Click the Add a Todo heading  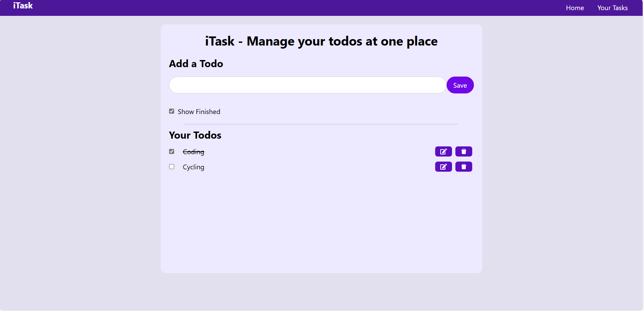(x=196, y=64)
